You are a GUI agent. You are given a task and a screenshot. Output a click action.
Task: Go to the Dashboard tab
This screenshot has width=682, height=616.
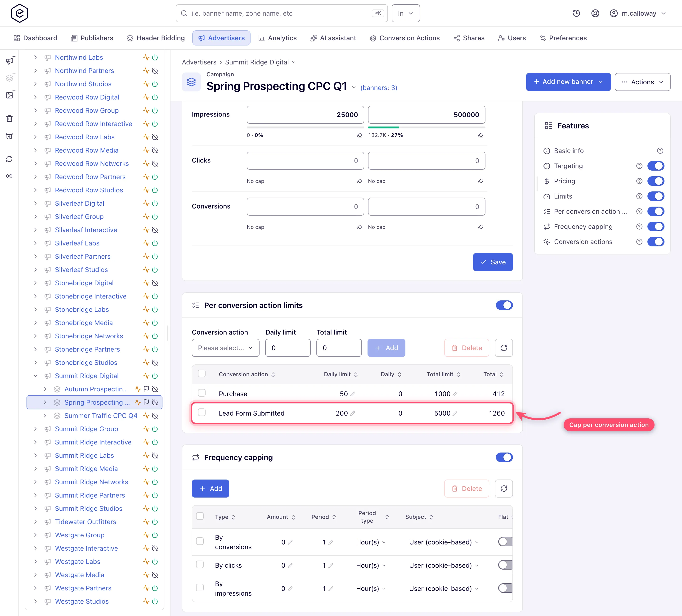point(35,38)
